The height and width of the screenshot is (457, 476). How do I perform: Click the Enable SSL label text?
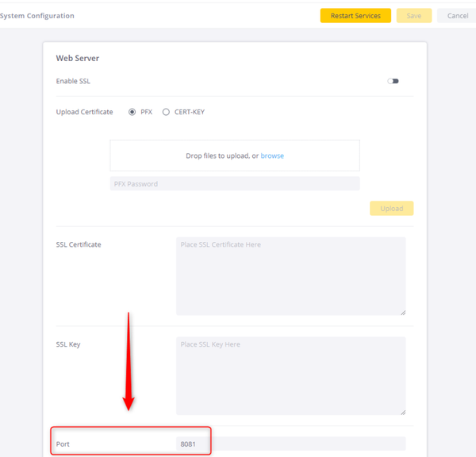tap(73, 81)
